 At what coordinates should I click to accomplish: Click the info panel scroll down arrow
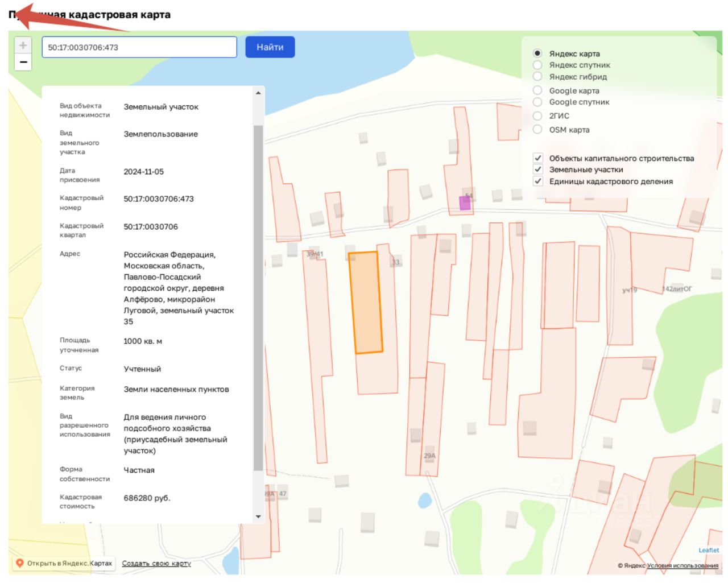tap(258, 516)
